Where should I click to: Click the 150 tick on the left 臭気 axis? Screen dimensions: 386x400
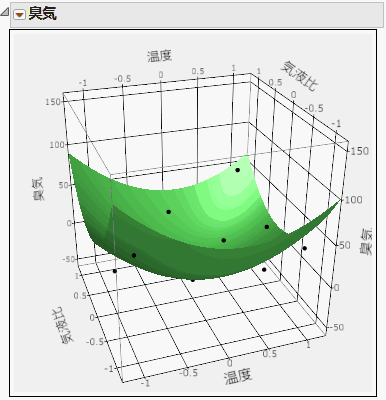pos(53,102)
